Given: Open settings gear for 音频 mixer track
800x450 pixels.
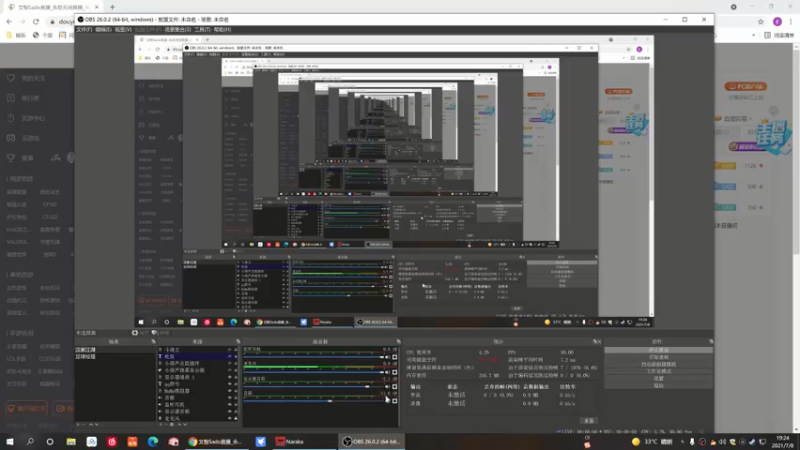Looking at the screenshot, I should pos(394,401).
